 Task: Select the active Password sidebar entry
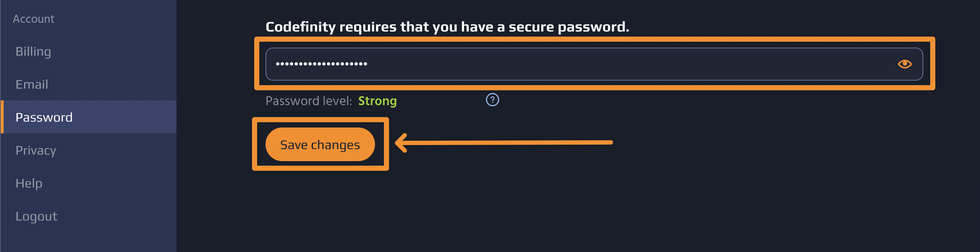(x=44, y=117)
